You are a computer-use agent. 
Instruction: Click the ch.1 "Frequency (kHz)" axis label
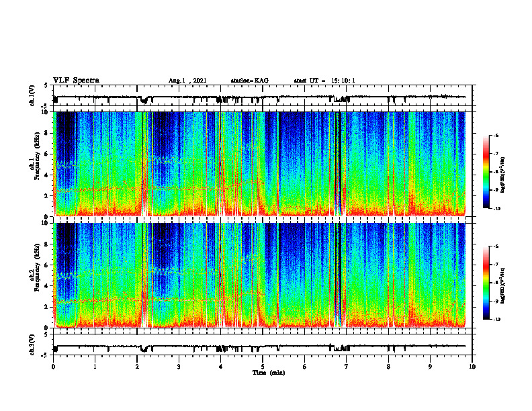coord(38,156)
